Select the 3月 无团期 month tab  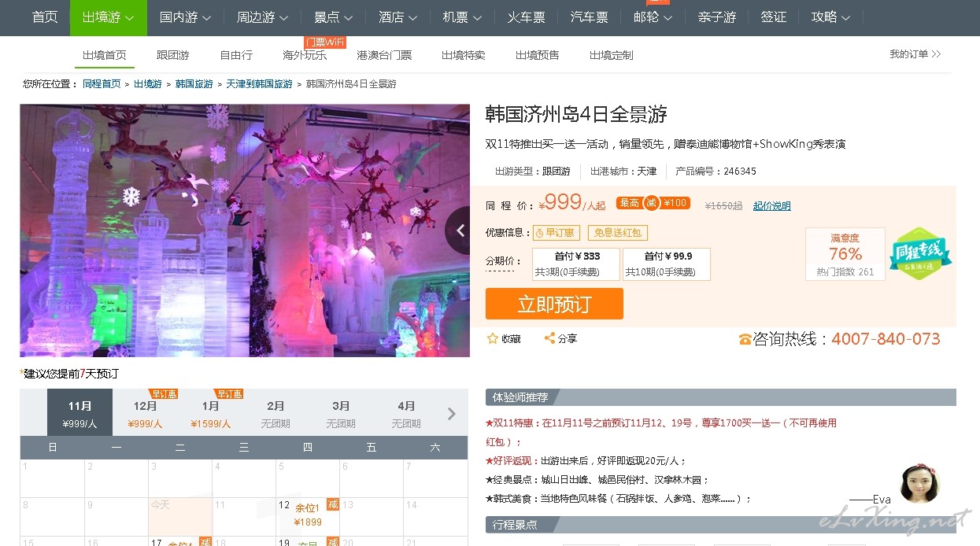point(341,414)
